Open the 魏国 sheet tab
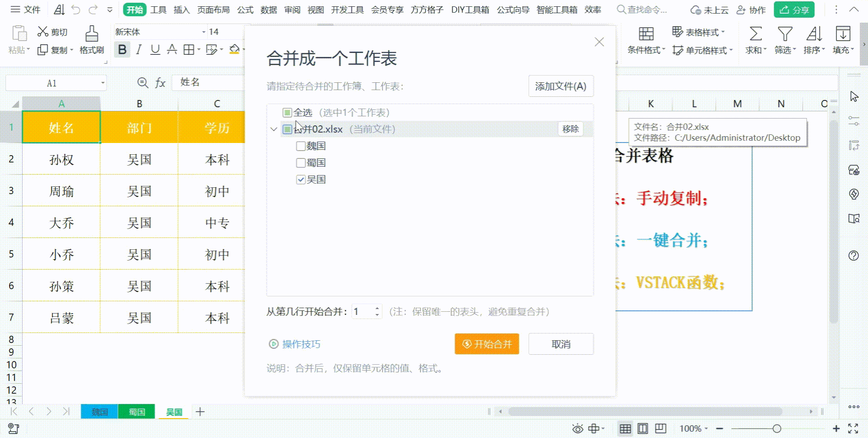The width and height of the screenshot is (868, 438). click(x=100, y=412)
